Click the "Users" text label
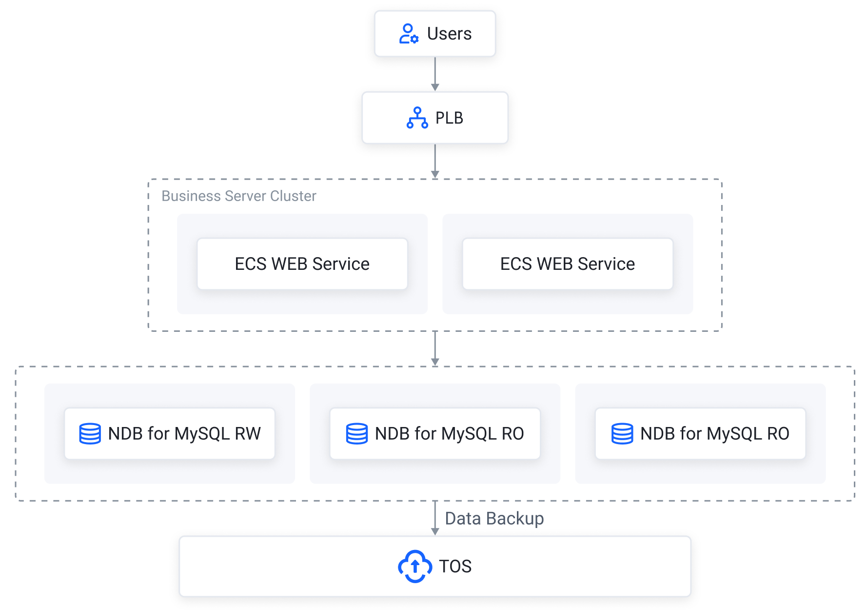This screenshot has width=868, height=610. pyautogui.click(x=449, y=34)
